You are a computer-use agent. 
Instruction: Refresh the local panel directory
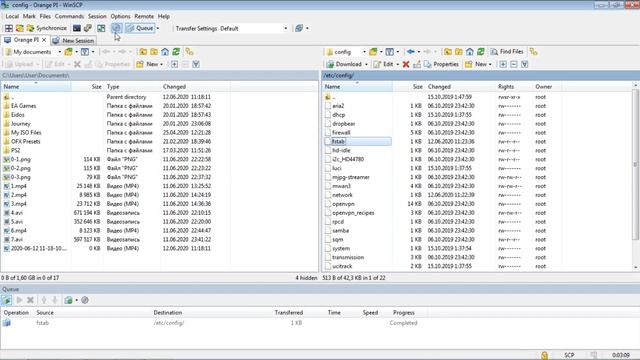(x=176, y=52)
